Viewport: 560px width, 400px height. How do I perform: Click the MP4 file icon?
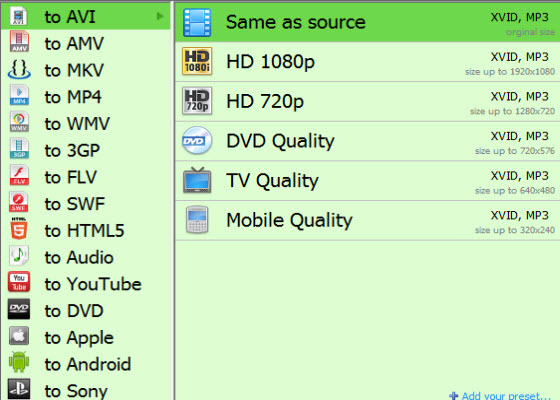pyautogui.click(x=19, y=95)
